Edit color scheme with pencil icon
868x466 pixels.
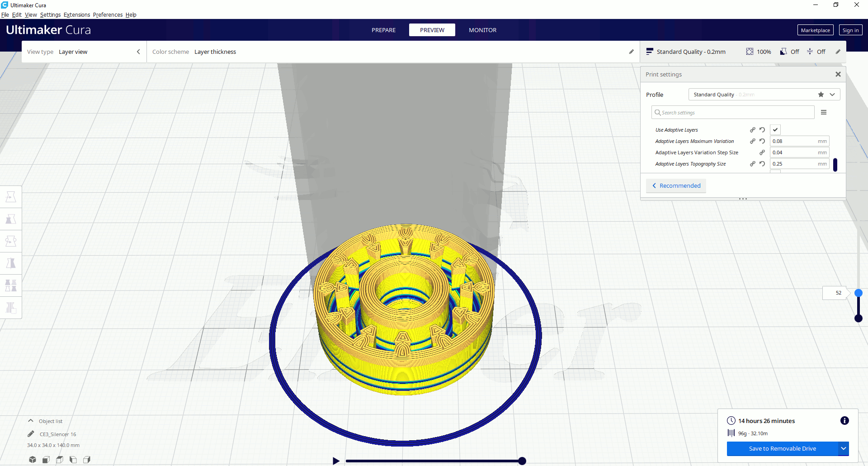632,52
